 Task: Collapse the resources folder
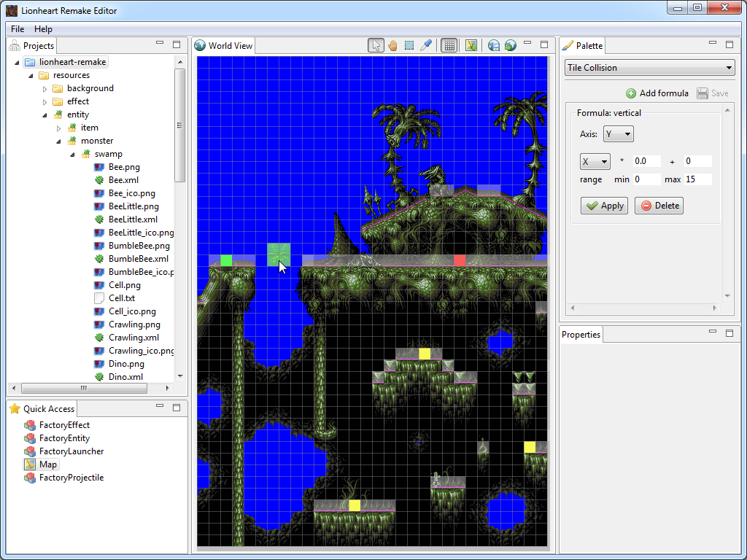point(31,76)
